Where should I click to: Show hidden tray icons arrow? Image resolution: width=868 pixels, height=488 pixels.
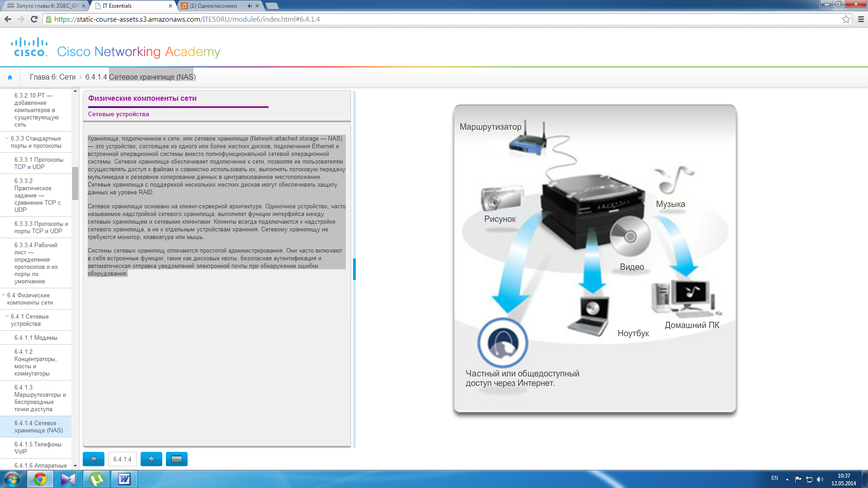point(787,479)
